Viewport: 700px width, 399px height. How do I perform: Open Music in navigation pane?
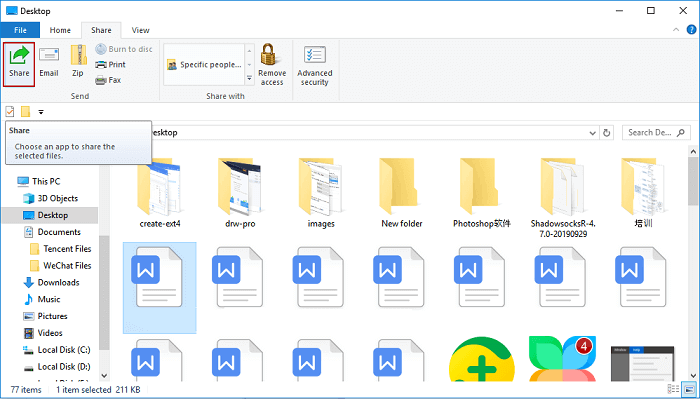click(42, 299)
